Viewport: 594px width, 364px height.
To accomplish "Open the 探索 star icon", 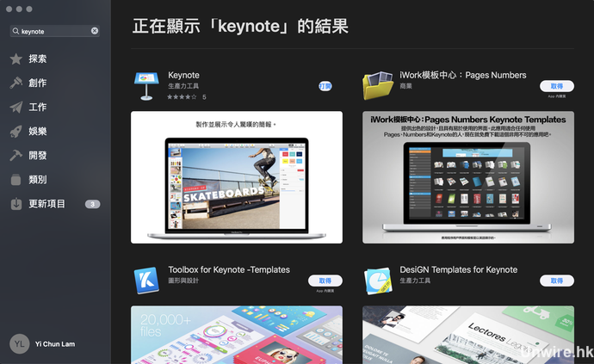I will click(15, 59).
